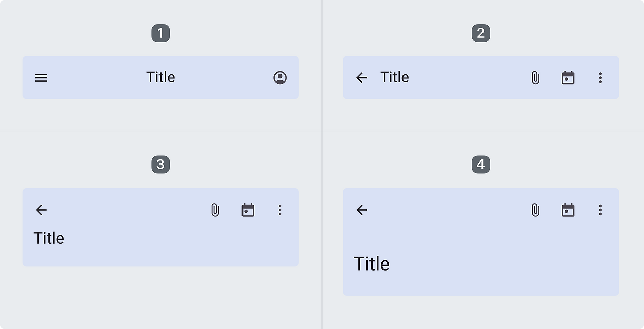Expand the more options menu in app bar 3
Screen dimensions: 644x329
pyautogui.click(x=280, y=210)
